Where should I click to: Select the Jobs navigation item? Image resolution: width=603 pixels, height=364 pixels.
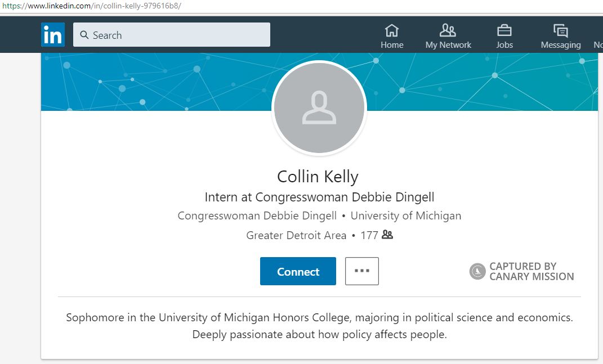(504, 35)
